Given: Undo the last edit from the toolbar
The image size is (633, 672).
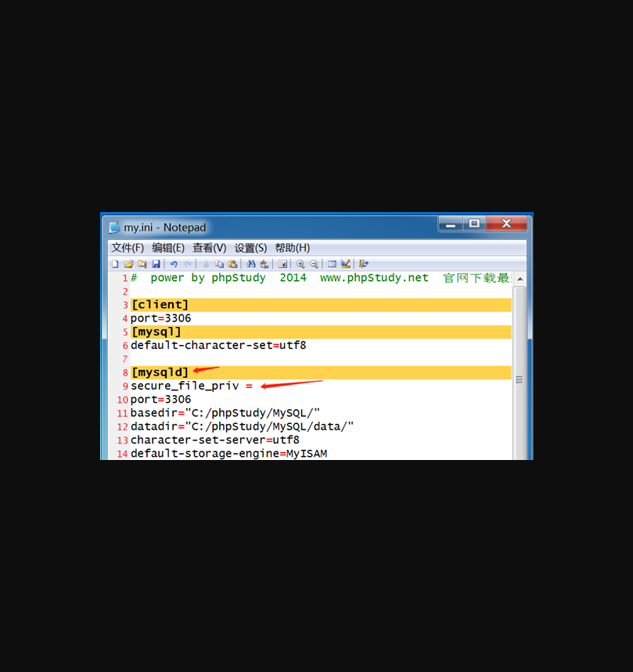Looking at the screenshot, I should (x=174, y=264).
